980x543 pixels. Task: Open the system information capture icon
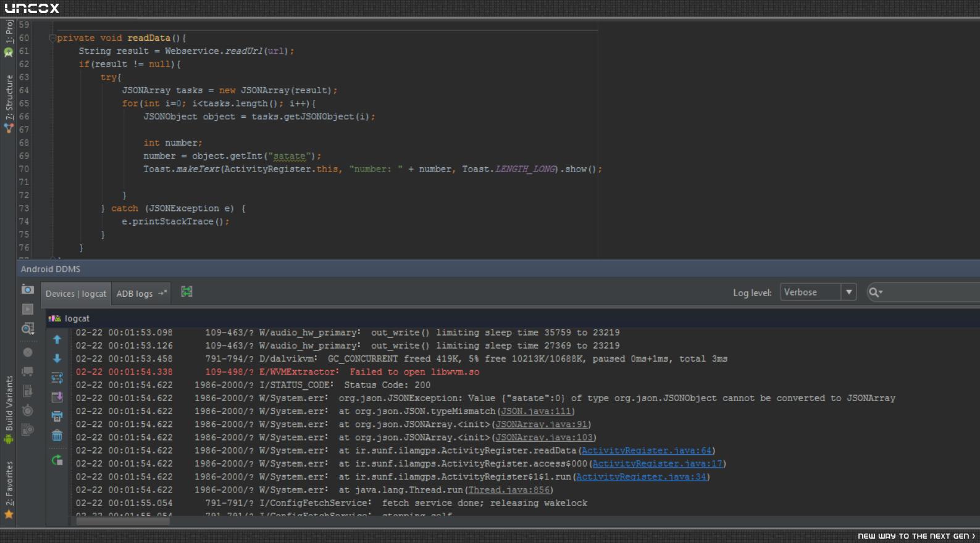(x=28, y=329)
